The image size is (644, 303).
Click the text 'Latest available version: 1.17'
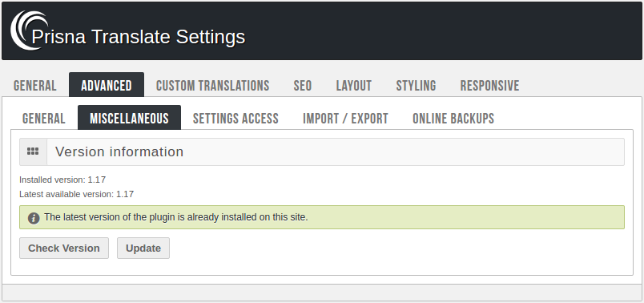pos(76,194)
